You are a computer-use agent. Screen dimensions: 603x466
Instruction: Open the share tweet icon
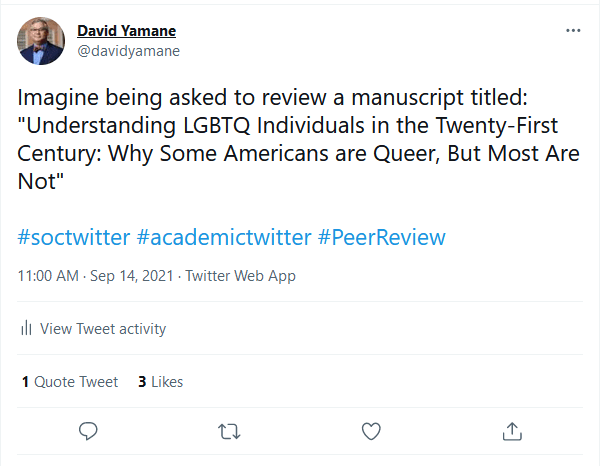[x=512, y=431]
